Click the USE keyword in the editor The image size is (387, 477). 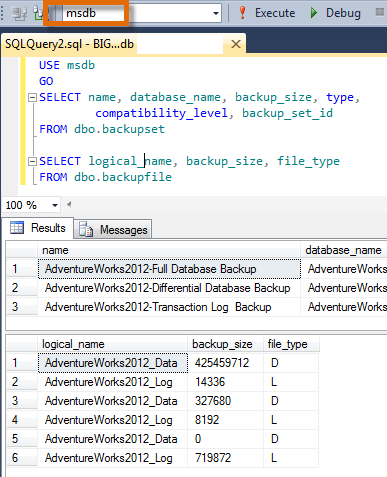pos(49,65)
